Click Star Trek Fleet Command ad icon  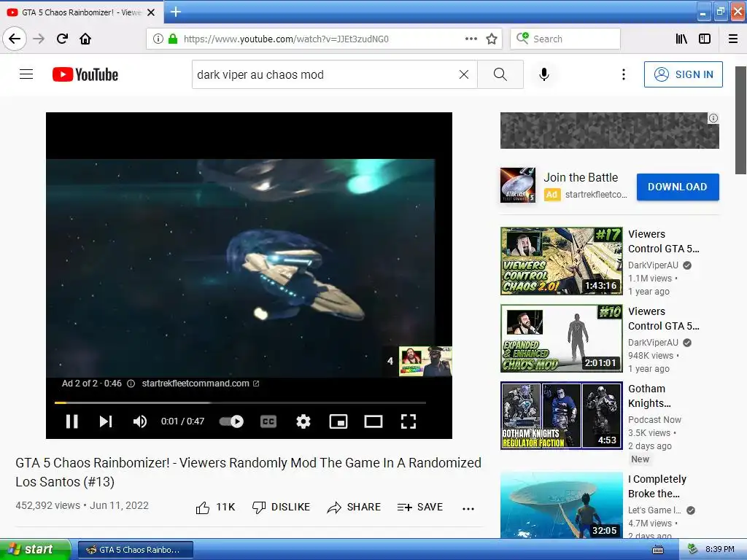[x=518, y=185]
